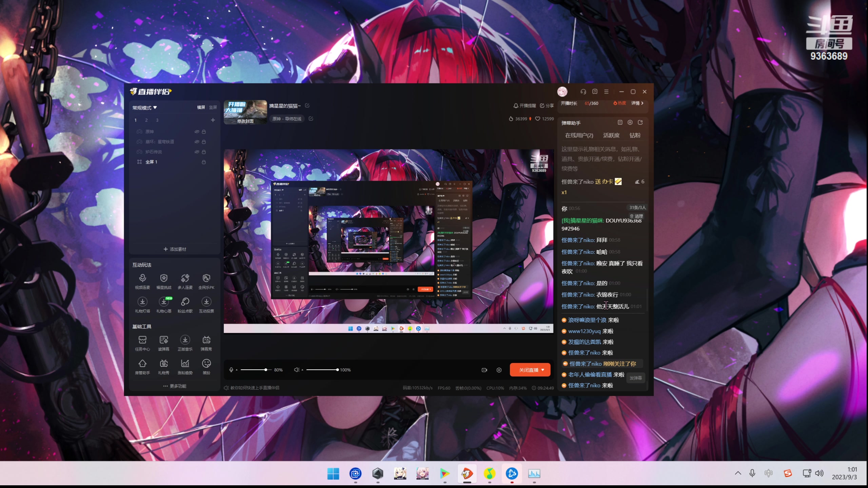Open 视频连麦 video co-stream tool
The width and height of the screenshot is (868, 488).
coord(142,281)
